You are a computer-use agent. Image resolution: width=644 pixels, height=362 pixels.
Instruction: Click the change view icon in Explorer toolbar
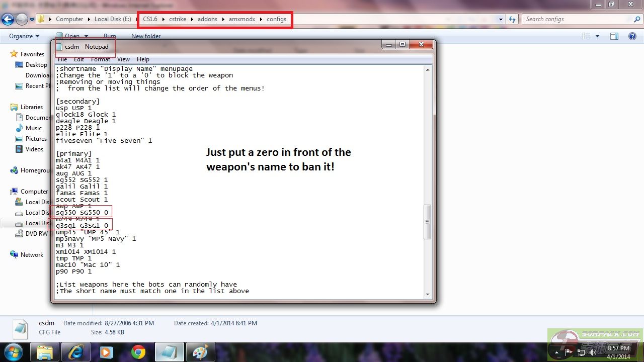(x=587, y=36)
